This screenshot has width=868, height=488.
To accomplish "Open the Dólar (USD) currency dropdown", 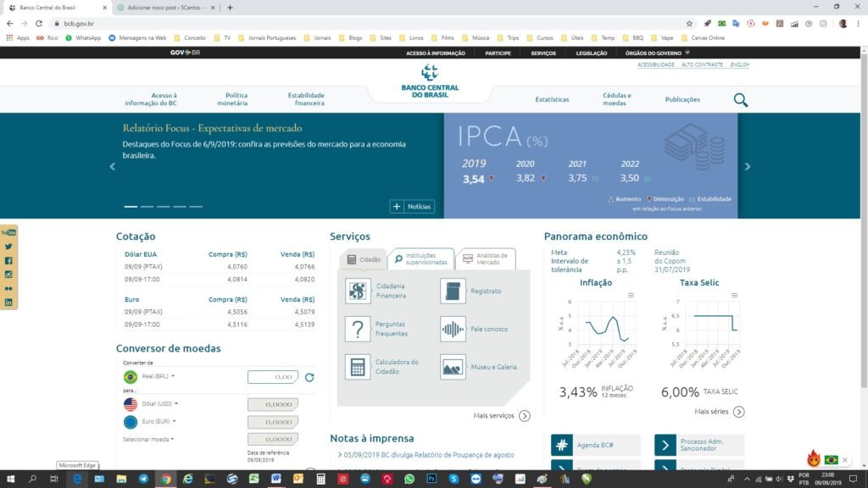I will (160, 404).
